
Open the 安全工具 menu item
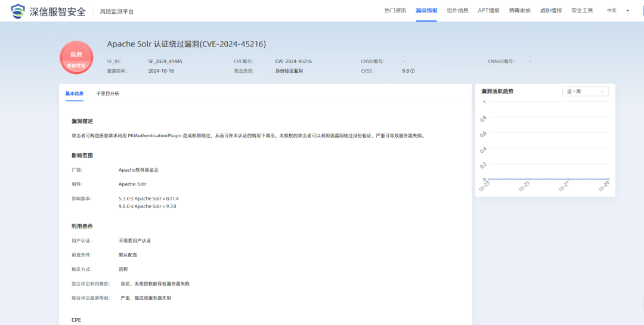(x=582, y=11)
